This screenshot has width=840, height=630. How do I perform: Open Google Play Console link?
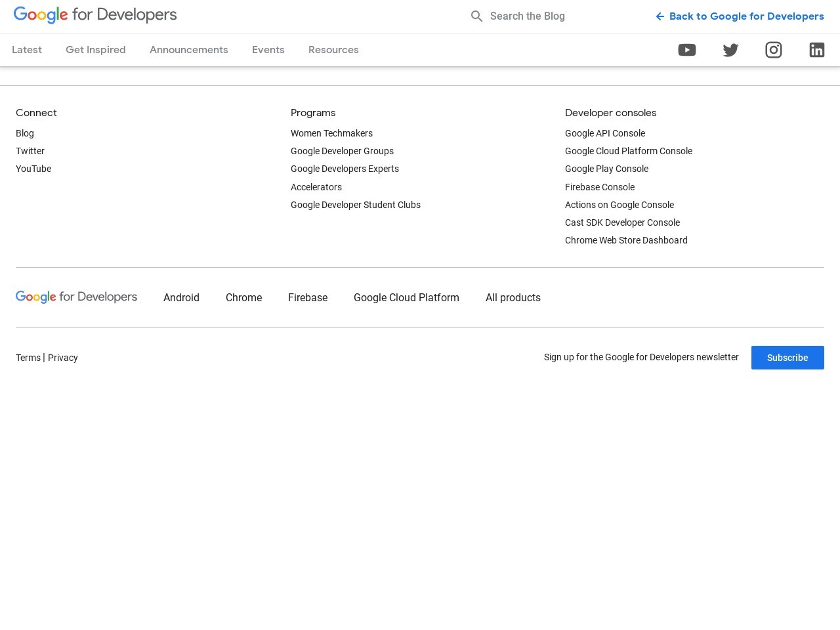[606, 169]
